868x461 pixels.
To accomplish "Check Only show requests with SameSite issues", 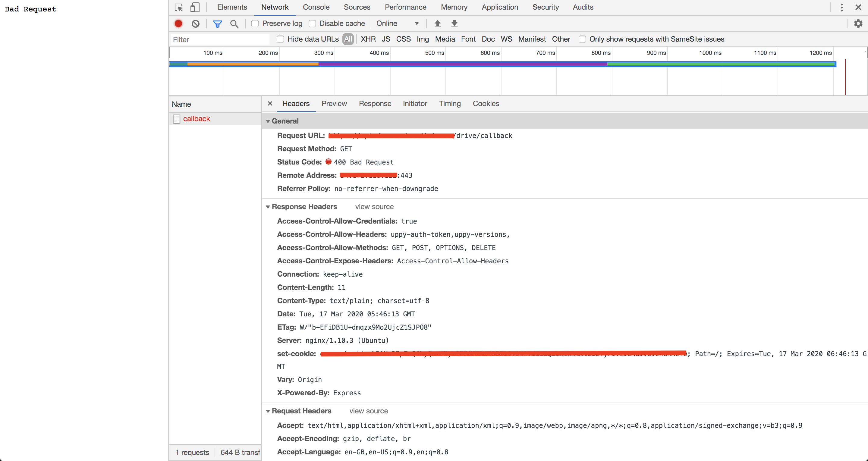I will click(x=582, y=39).
